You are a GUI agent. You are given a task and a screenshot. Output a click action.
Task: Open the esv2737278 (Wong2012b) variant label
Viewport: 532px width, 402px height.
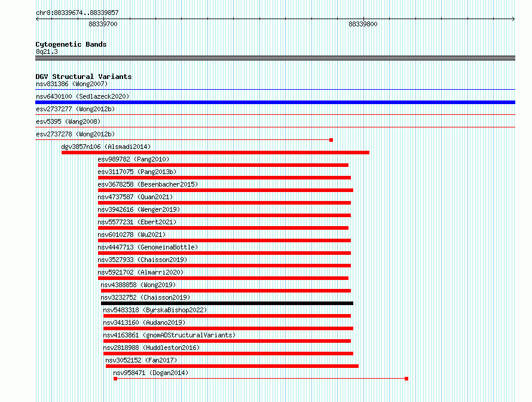75,134
